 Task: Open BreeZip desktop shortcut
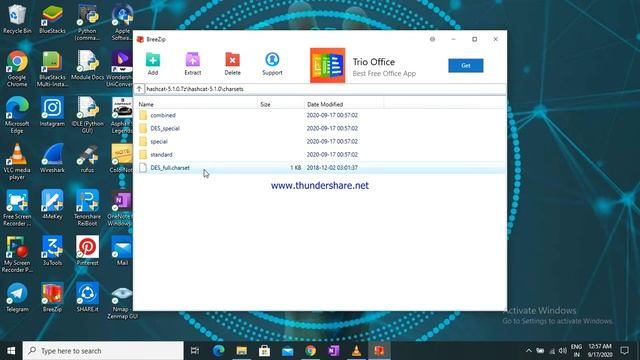tap(52, 298)
